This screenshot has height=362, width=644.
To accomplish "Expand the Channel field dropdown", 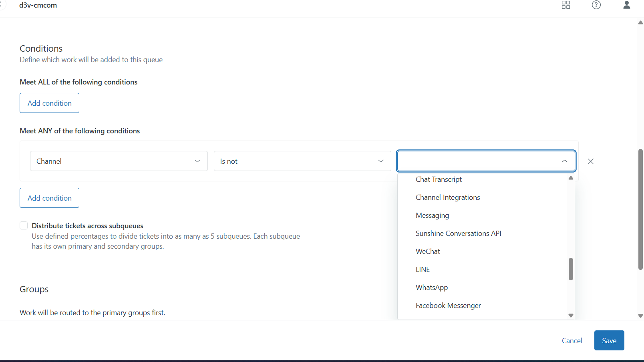I will pos(119,161).
